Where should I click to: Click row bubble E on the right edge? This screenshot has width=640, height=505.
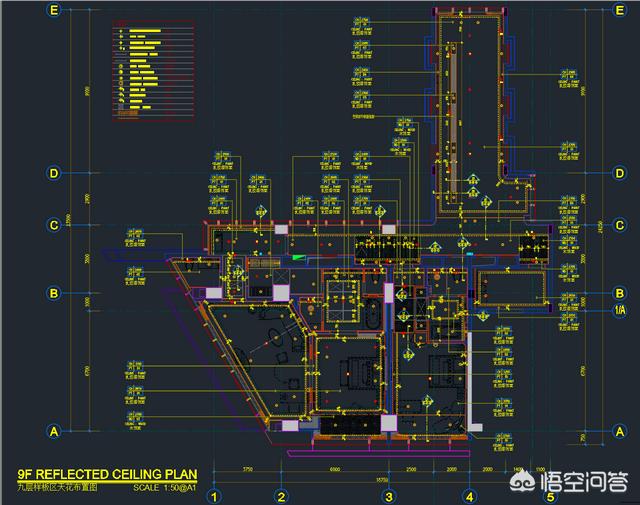click(619, 10)
